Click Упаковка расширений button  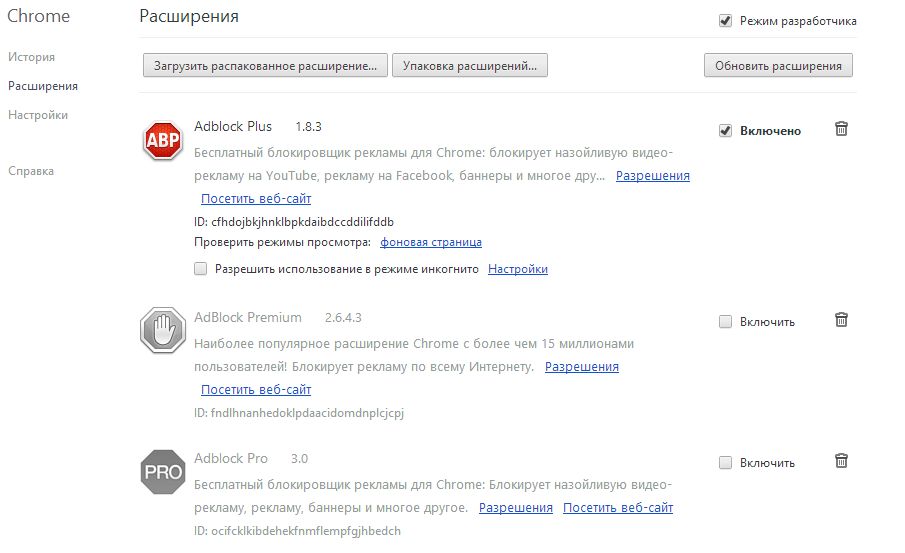[470, 66]
